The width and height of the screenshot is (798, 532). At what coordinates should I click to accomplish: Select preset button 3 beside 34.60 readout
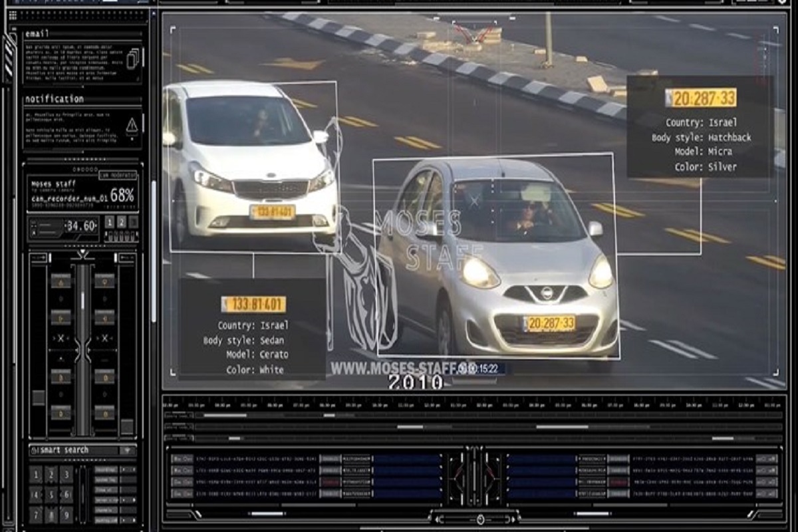point(133,222)
